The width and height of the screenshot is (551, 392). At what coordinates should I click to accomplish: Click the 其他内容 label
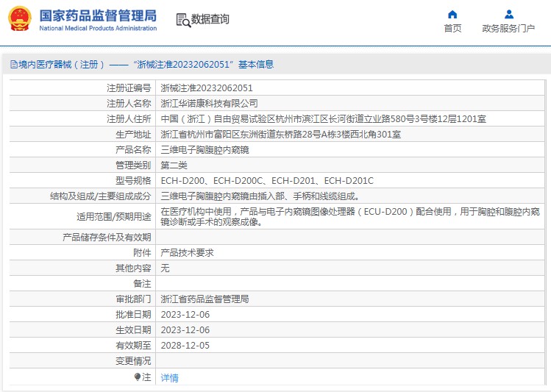[x=133, y=268]
